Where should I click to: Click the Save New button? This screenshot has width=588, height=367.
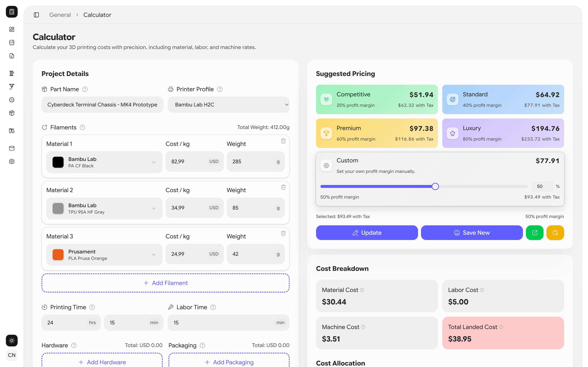[472, 232]
